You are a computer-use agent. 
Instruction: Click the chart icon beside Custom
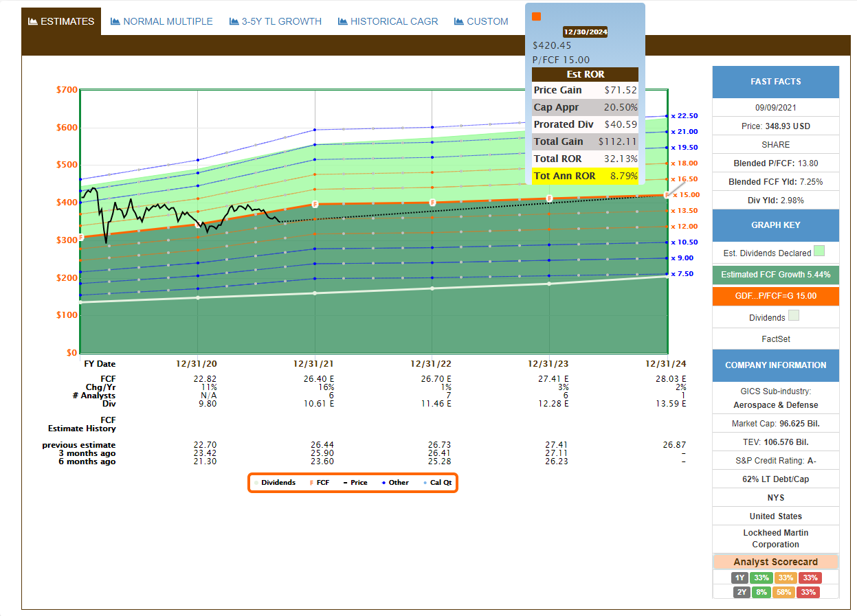[x=459, y=21]
